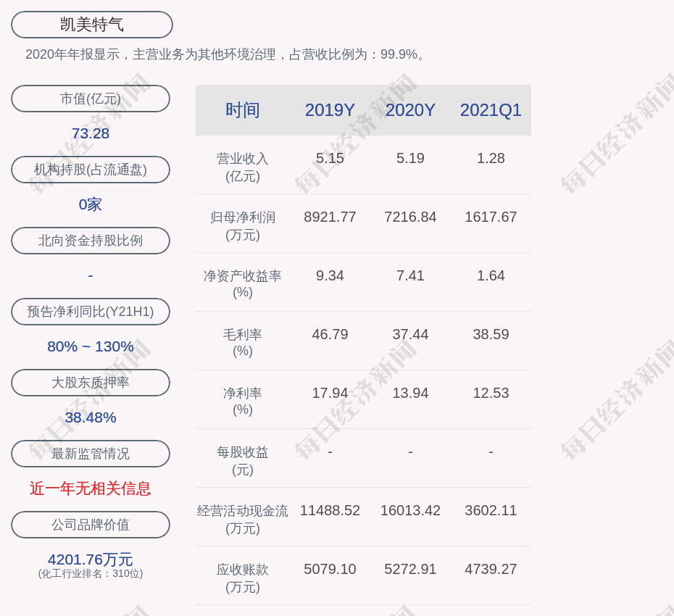The image size is (674, 616).
Task: Click ROE value 7.41
Action: [x=410, y=275]
